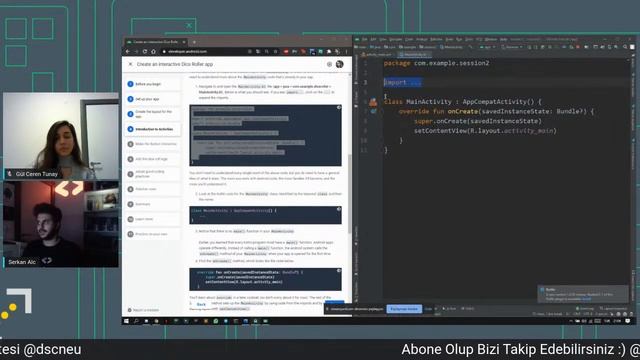Open the browser home page

[153, 52]
